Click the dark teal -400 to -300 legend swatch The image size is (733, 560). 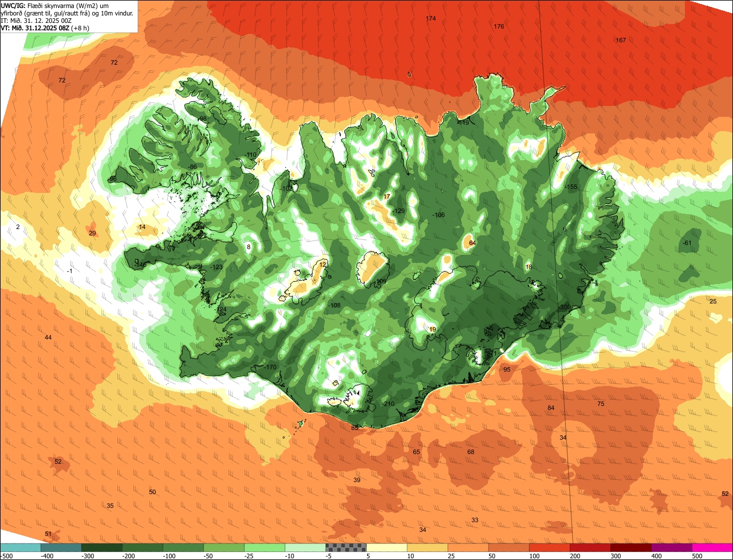point(61,547)
